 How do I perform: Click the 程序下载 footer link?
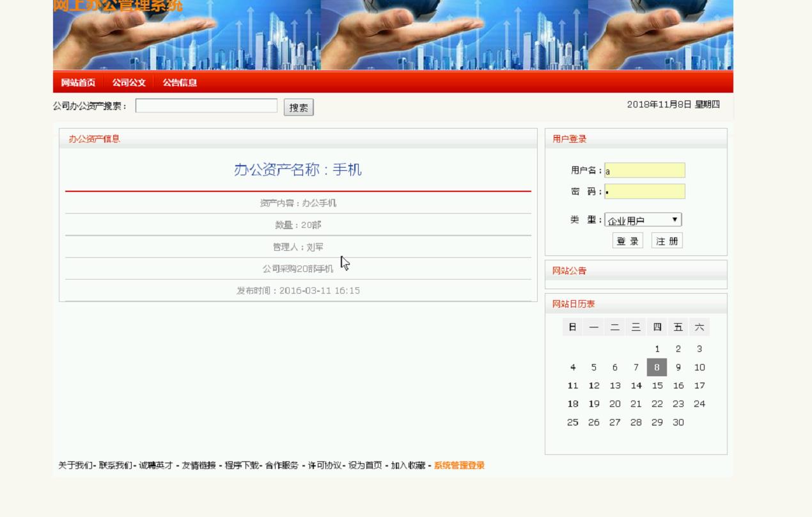click(242, 465)
